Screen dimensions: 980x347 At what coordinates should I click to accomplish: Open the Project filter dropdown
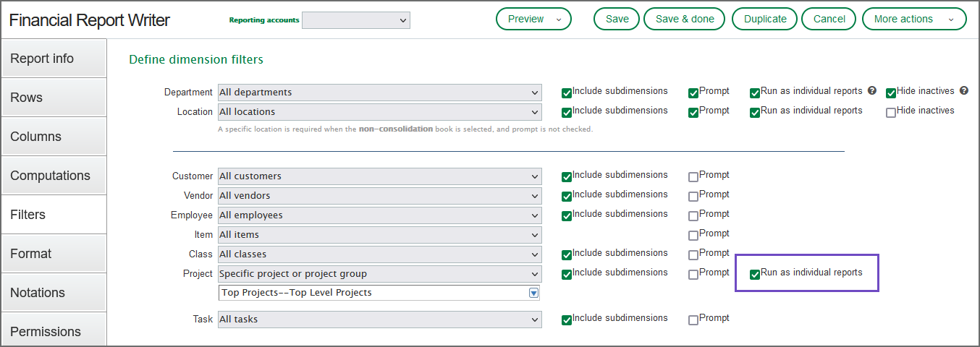point(379,274)
